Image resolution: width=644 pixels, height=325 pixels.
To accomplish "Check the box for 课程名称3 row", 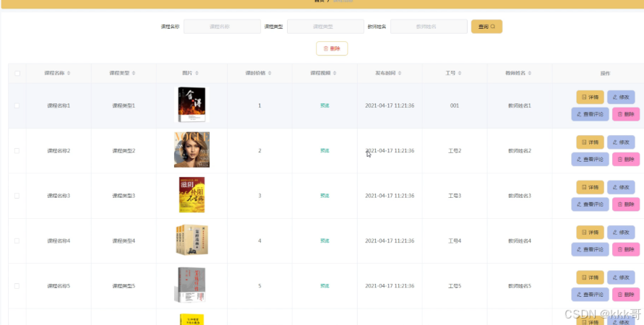I will click(17, 196).
